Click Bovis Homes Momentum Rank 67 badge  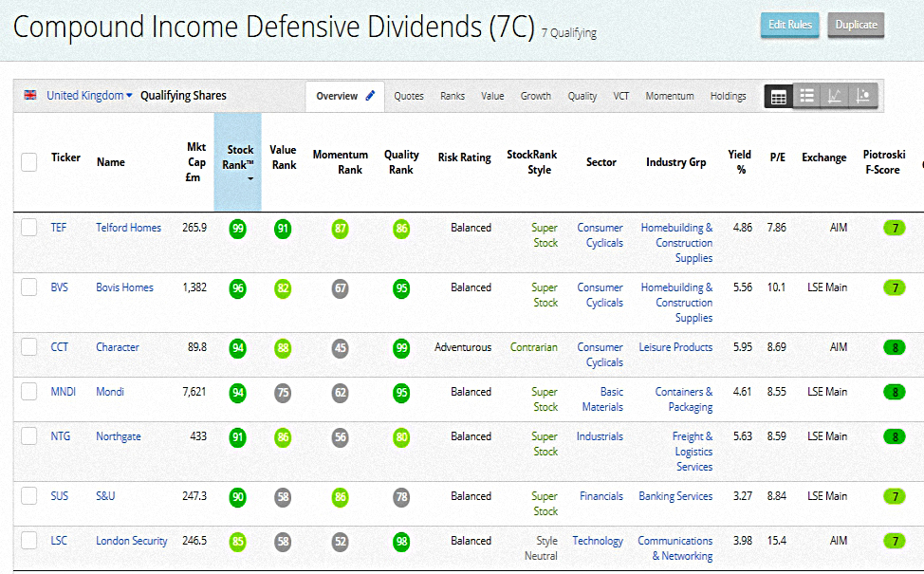click(340, 288)
